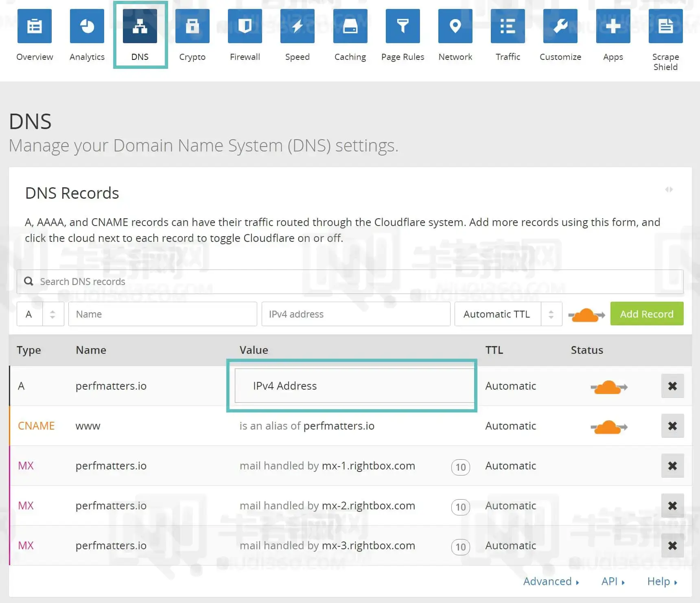Viewport: 700px width, 603px height.
Task: Open the Caching drive icon
Action: click(x=350, y=26)
